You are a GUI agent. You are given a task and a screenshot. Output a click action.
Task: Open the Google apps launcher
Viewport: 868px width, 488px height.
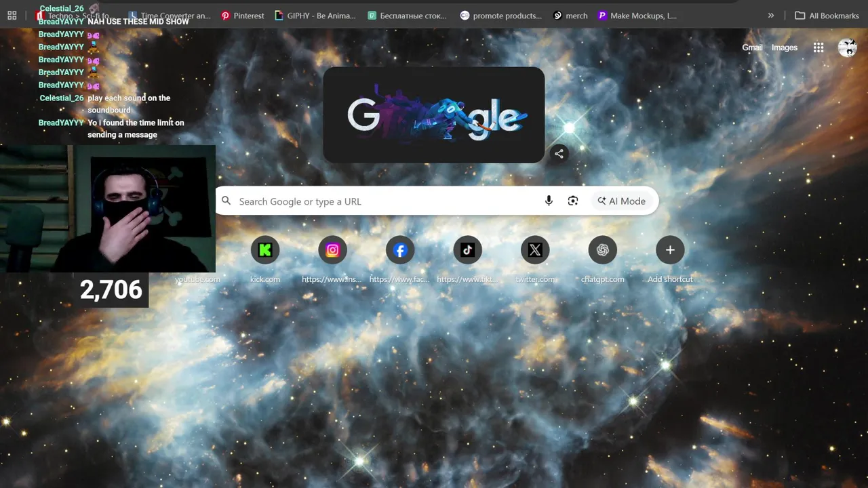[x=818, y=47]
